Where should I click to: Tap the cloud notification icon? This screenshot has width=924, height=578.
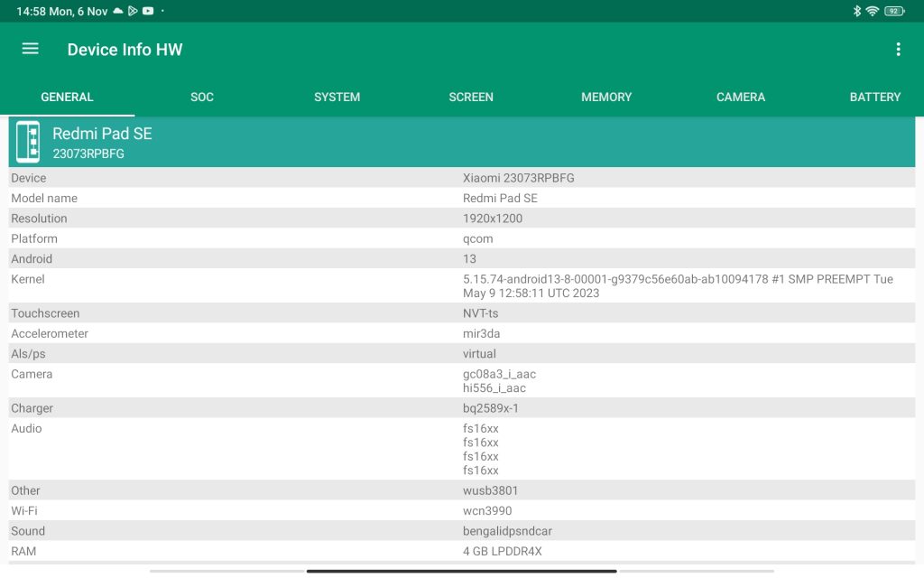[x=117, y=11]
